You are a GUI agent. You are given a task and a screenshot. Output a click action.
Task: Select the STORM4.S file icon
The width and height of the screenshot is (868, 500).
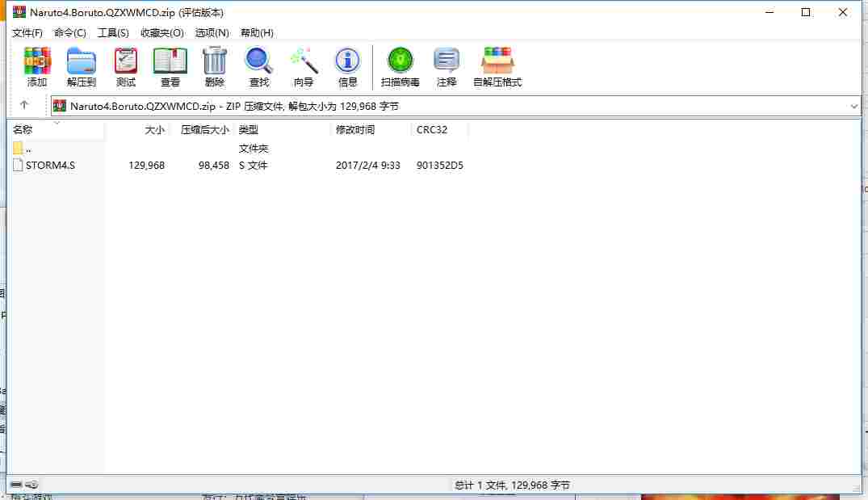18,165
